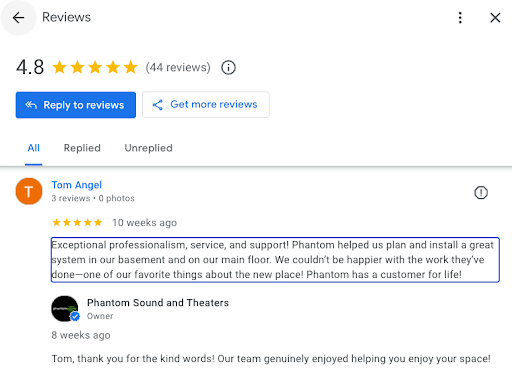Click Tom Angel's orange avatar
The image size is (512, 377).
click(x=29, y=191)
